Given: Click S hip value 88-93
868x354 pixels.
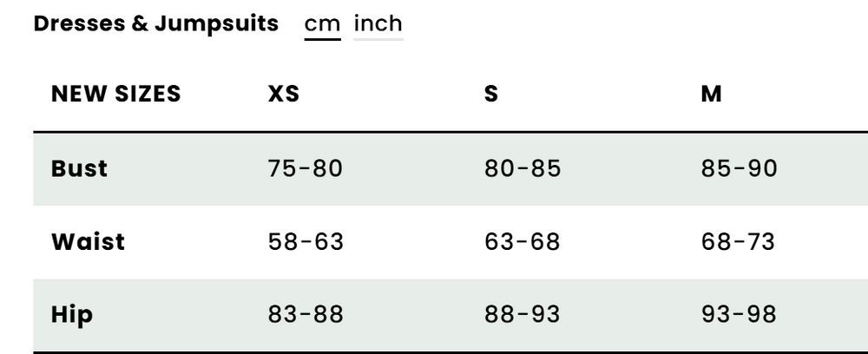Looking at the screenshot, I should coord(523,314).
